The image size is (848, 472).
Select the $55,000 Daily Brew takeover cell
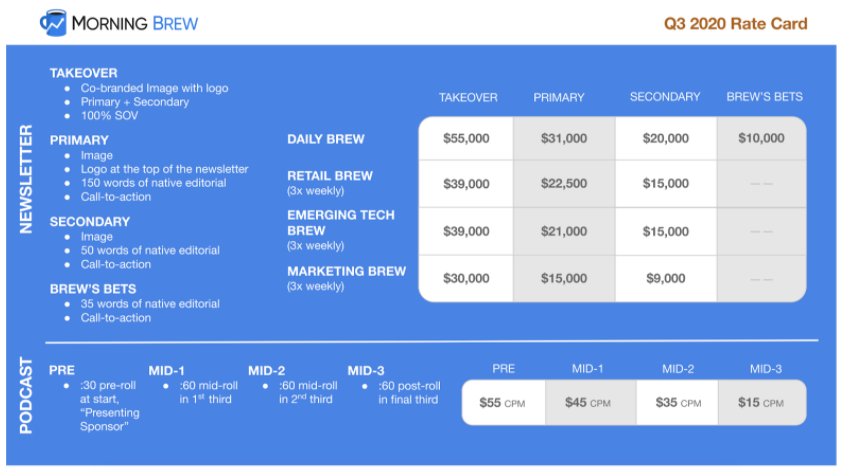coord(466,138)
